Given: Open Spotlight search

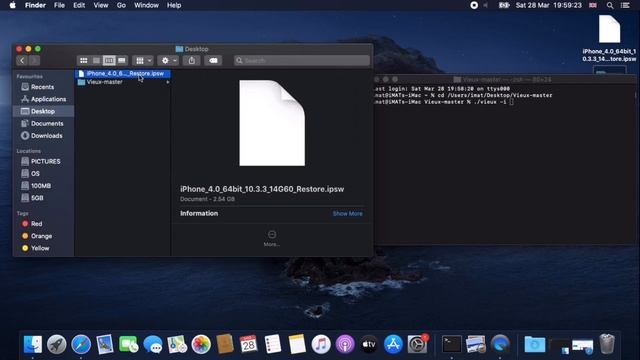Looking at the screenshot, I should tap(610, 5).
